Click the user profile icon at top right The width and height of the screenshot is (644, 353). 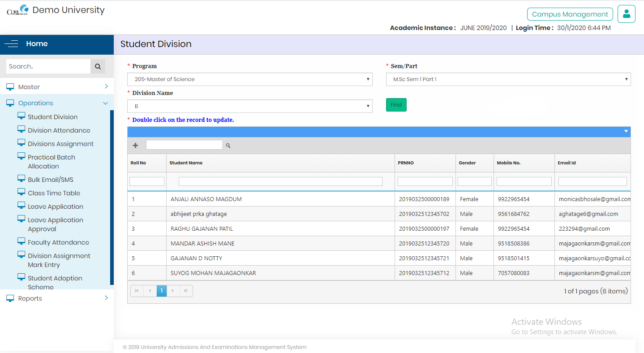click(626, 14)
